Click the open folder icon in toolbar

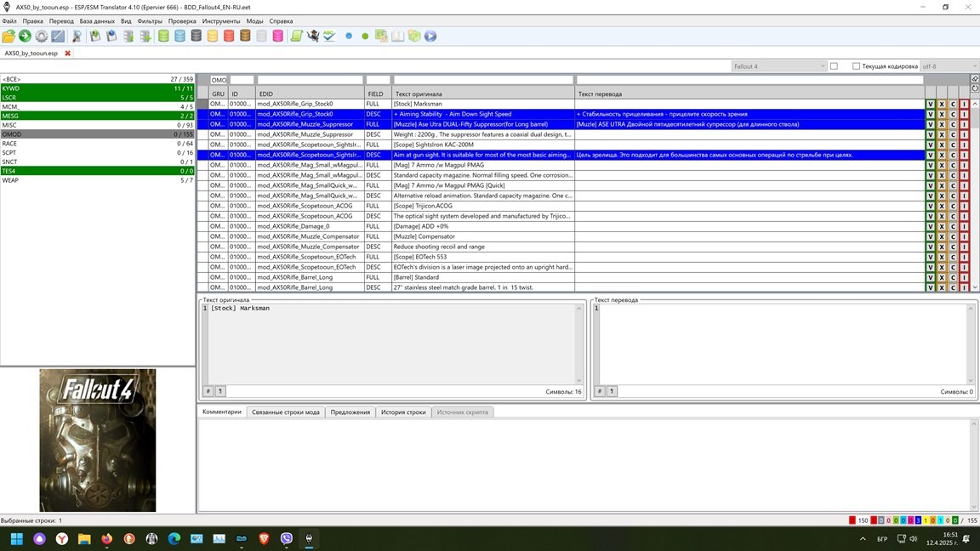point(9,36)
